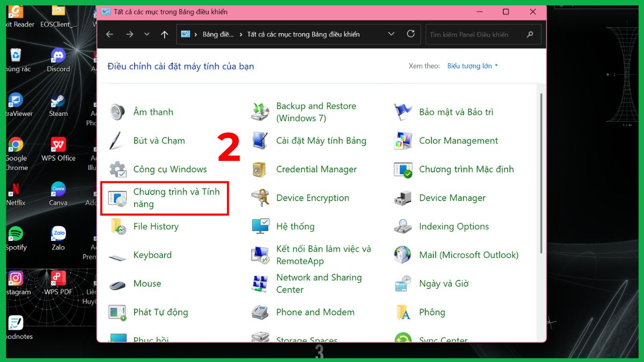Open the Âm thanh sound settings

[153, 112]
